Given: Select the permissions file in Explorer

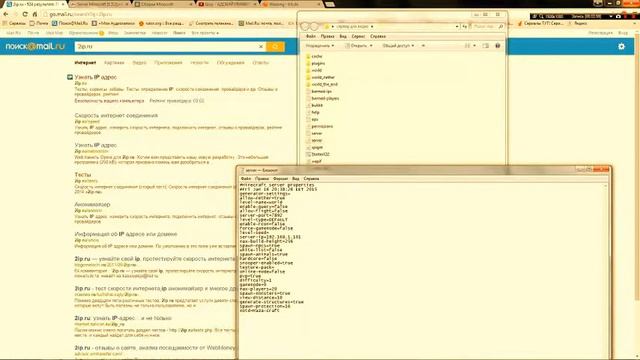Looking at the screenshot, I should [x=319, y=127].
